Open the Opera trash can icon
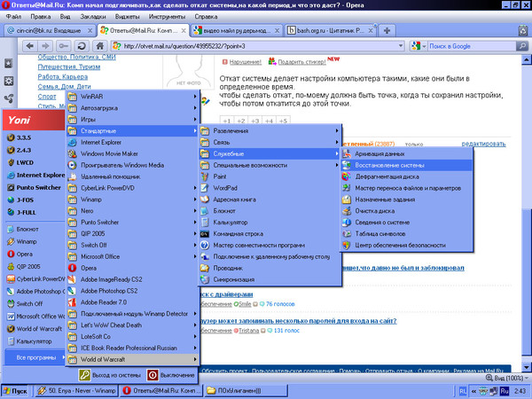 pos(523,30)
